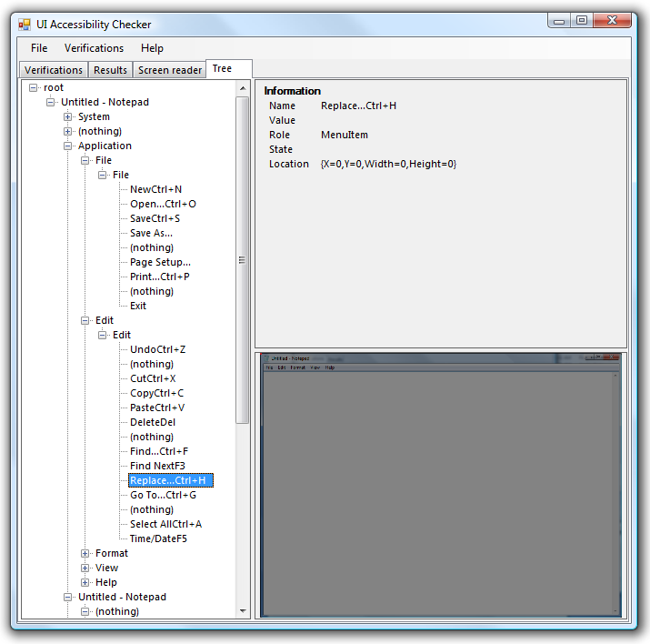Open the Help menu in menu bar
The height and width of the screenshot is (644, 650).
(152, 48)
